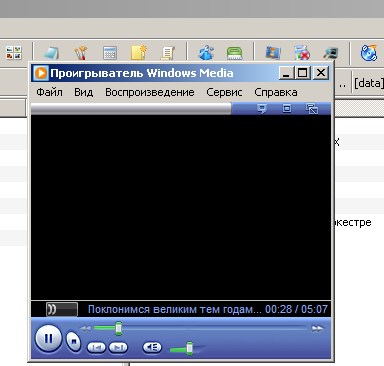The width and height of the screenshot is (384, 366).
Task: Click the rewind double-arrow button
Action: pos(85,328)
